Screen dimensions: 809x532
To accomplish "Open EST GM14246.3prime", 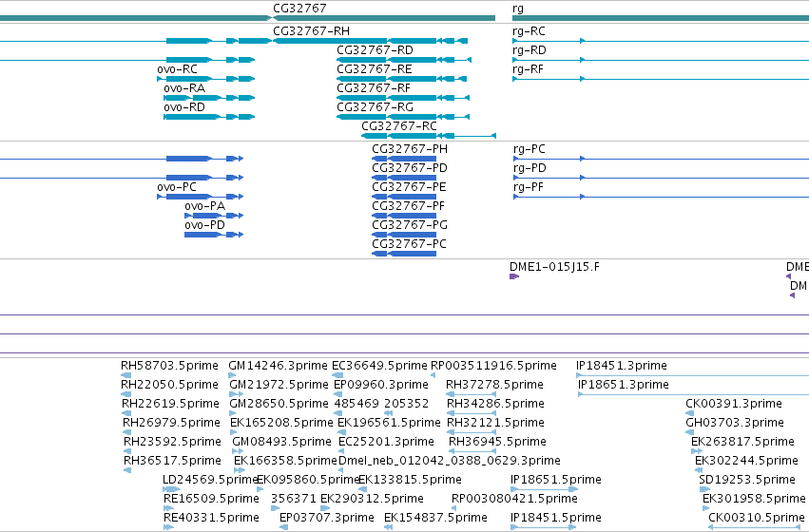I will (278, 366).
